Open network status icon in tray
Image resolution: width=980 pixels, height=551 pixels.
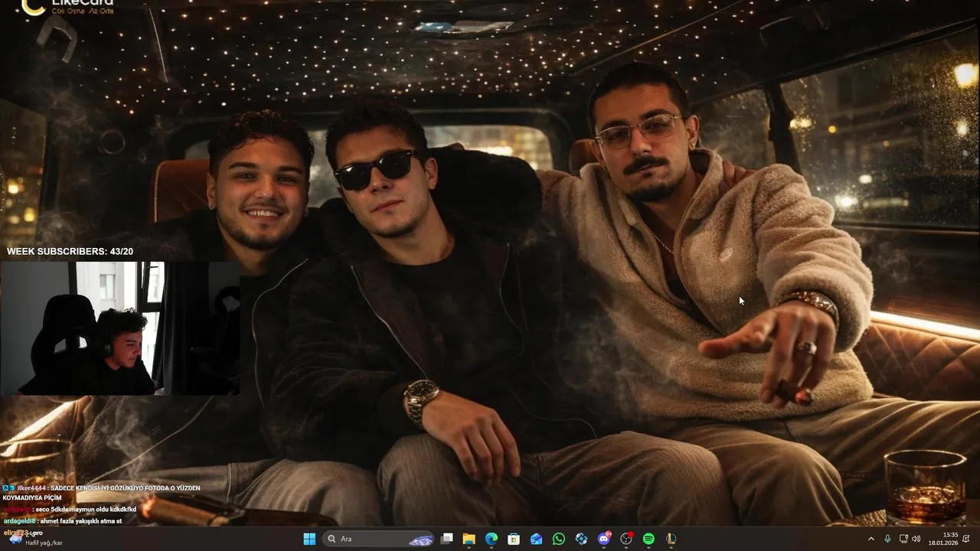click(x=903, y=539)
